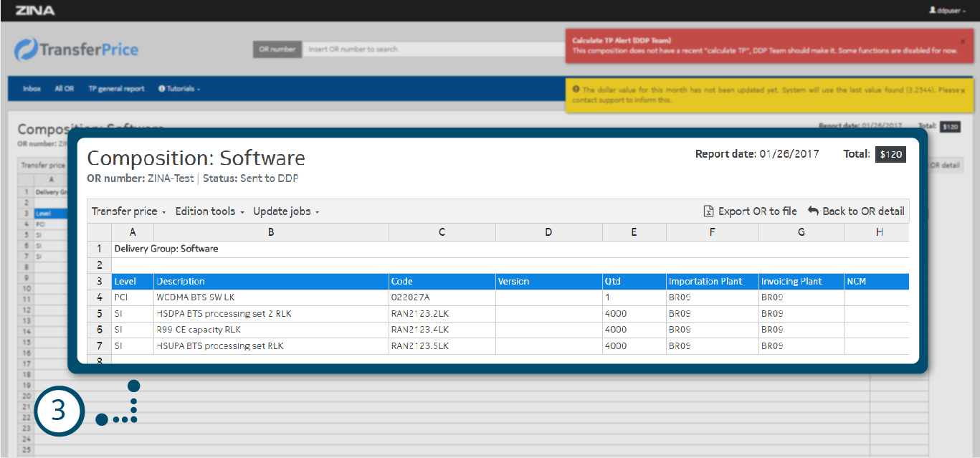Expand the Edition tools dropdown

click(210, 211)
